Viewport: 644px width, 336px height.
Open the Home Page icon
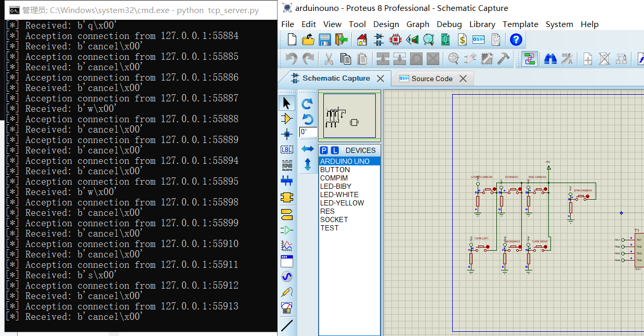pyautogui.click(x=362, y=40)
